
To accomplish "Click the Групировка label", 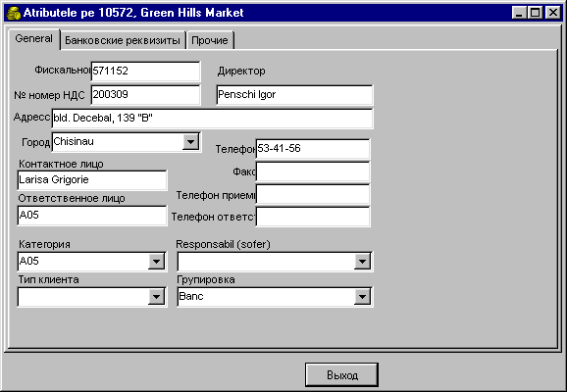I will click(x=206, y=279).
